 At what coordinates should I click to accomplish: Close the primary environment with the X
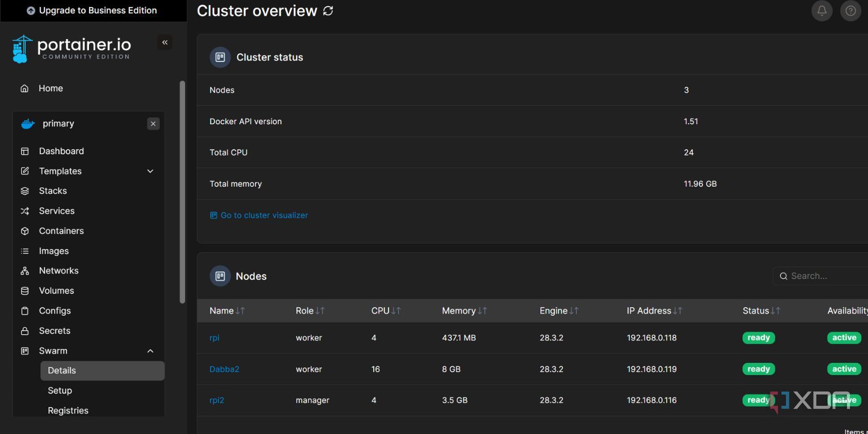pos(154,124)
